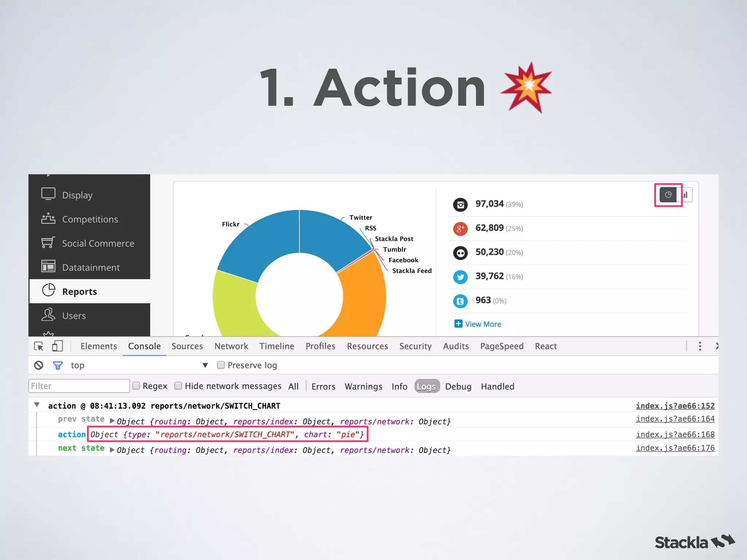The width and height of the screenshot is (747, 560).
Task: Open source link index.js?ae66:164
Action: [x=675, y=419]
